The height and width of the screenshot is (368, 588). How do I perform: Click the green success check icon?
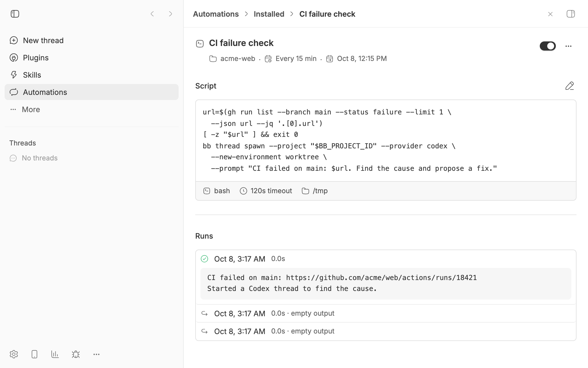pyautogui.click(x=204, y=259)
